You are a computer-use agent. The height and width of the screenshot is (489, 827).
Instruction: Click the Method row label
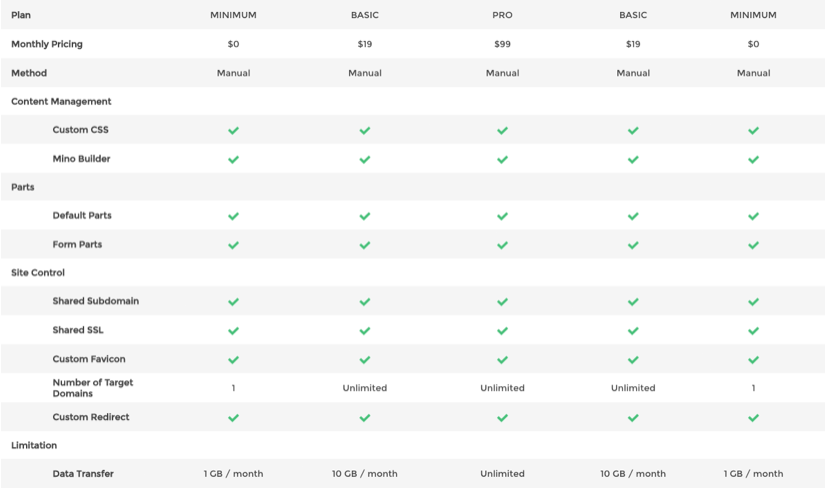29,73
